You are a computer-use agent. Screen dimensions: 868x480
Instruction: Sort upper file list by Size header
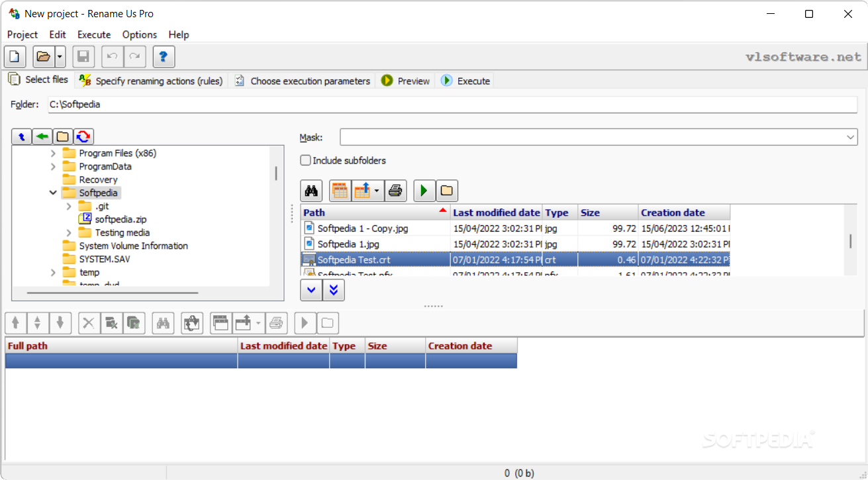click(x=608, y=213)
